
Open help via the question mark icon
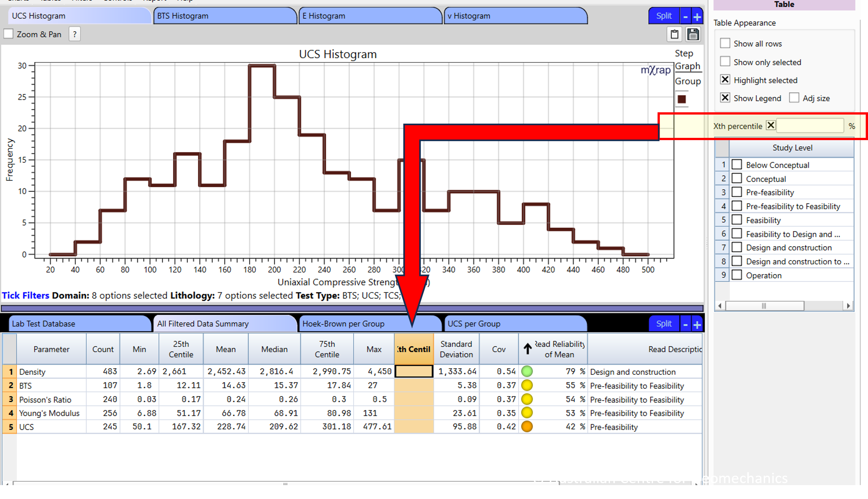pyautogui.click(x=74, y=34)
